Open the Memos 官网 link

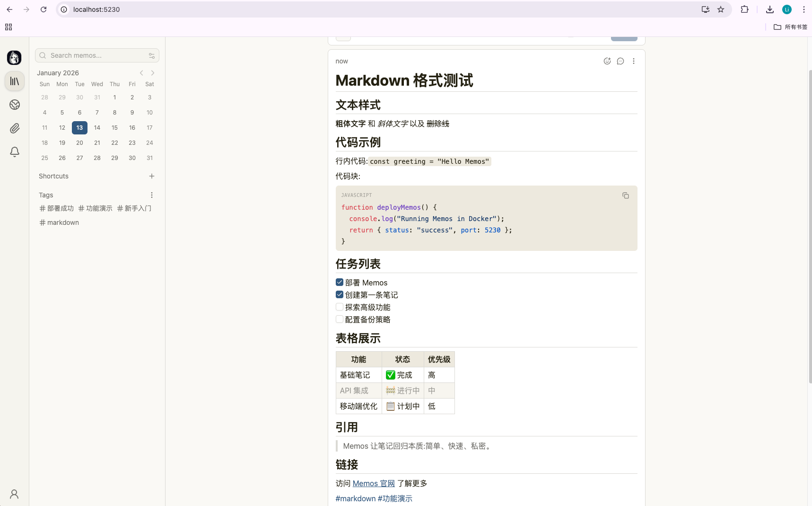tap(374, 483)
